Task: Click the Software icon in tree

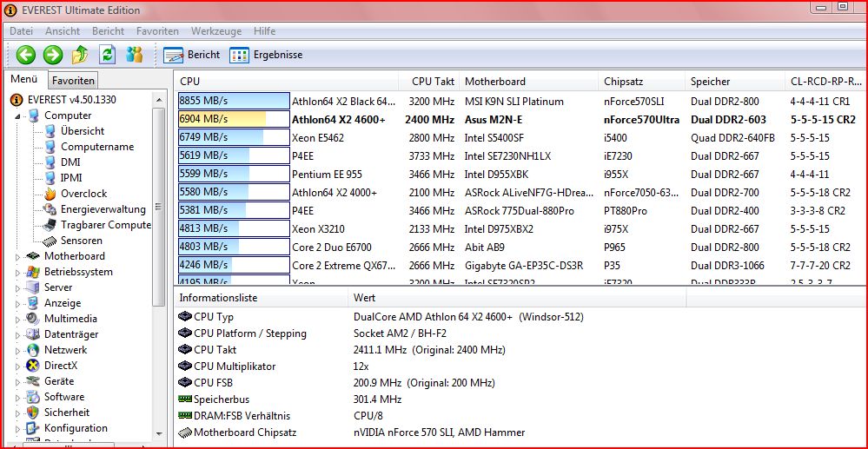Action: point(33,397)
